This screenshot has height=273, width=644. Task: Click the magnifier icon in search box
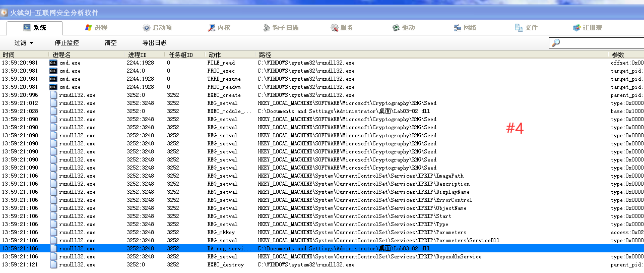(x=555, y=43)
